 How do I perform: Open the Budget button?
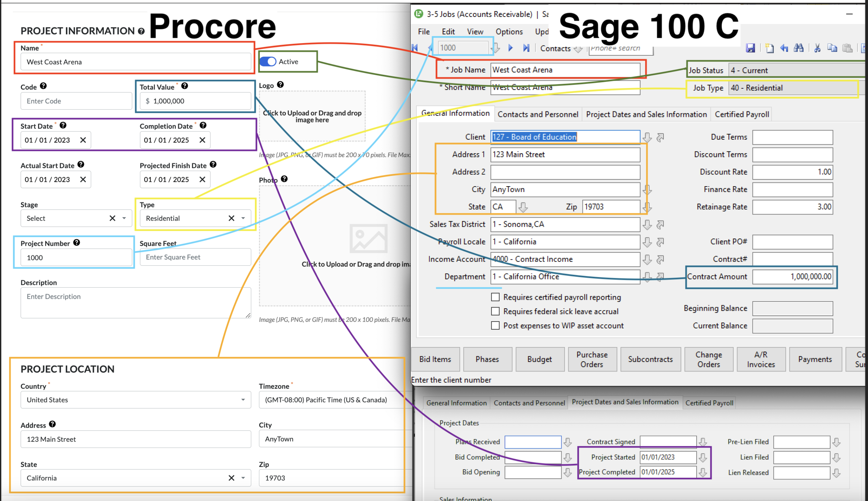click(x=540, y=359)
